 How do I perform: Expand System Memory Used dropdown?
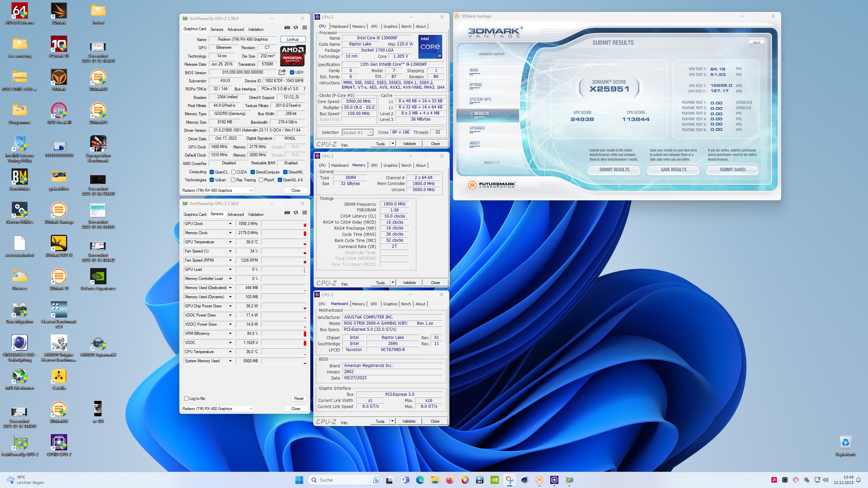(230, 361)
